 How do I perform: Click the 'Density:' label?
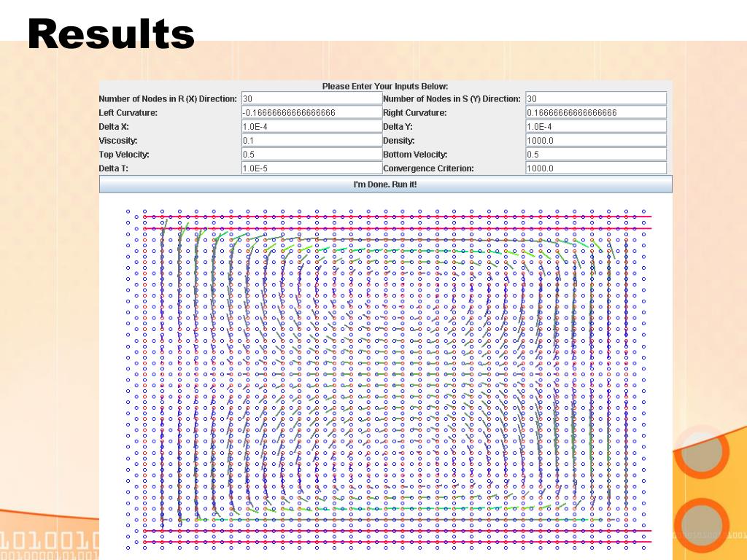(399, 141)
